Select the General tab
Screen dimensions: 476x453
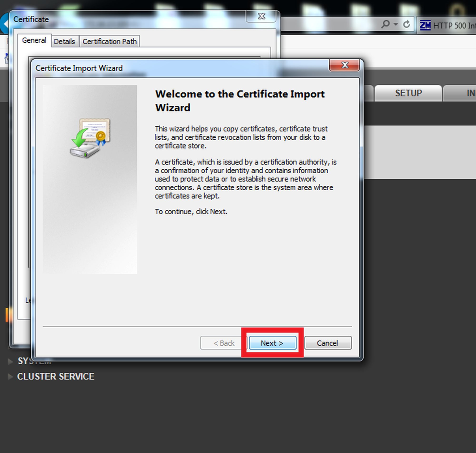point(34,40)
